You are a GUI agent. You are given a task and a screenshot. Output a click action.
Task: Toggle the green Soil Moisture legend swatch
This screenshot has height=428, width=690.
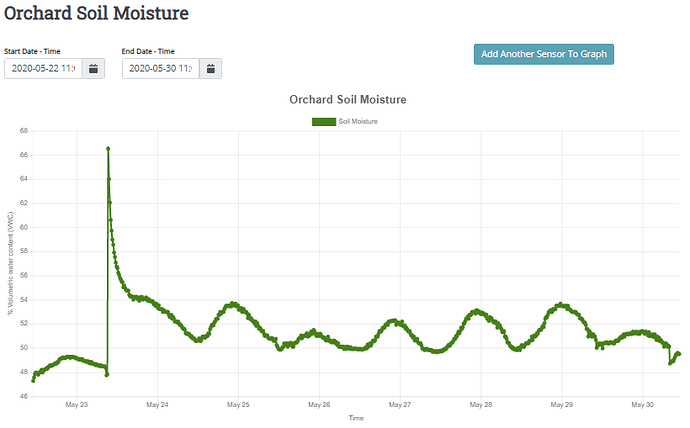(x=324, y=121)
